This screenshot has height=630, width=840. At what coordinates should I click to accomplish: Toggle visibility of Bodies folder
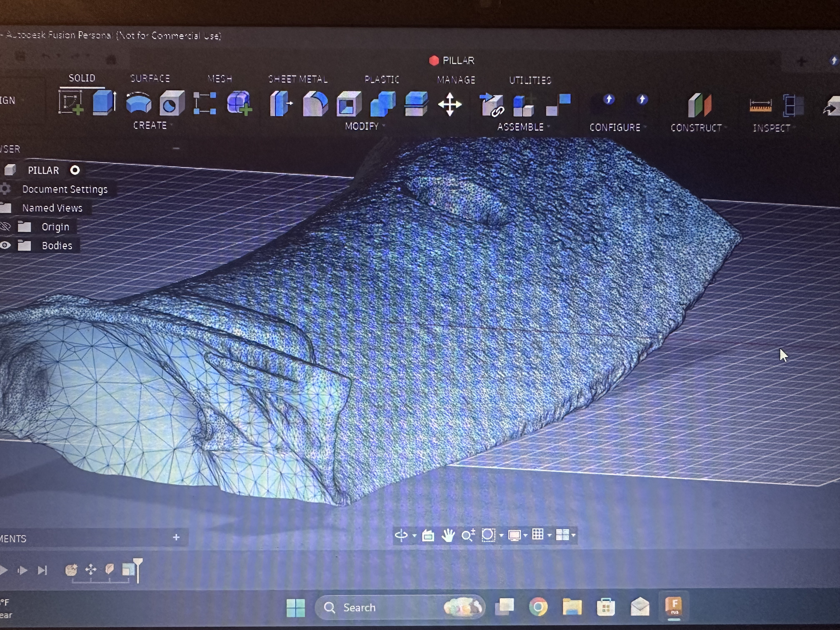point(5,245)
